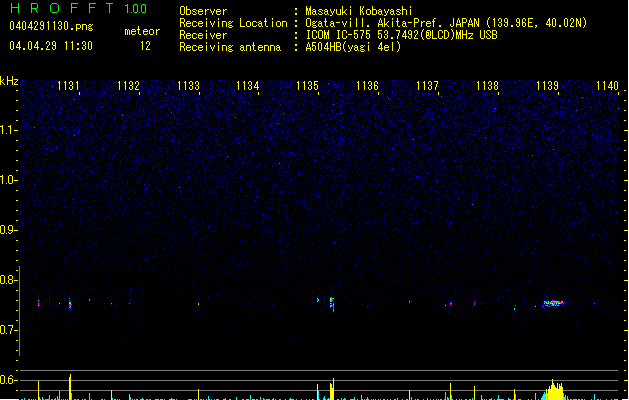Select the filename 0404291130.png
This screenshot has height=400, width=629.
tap(51, 26)
